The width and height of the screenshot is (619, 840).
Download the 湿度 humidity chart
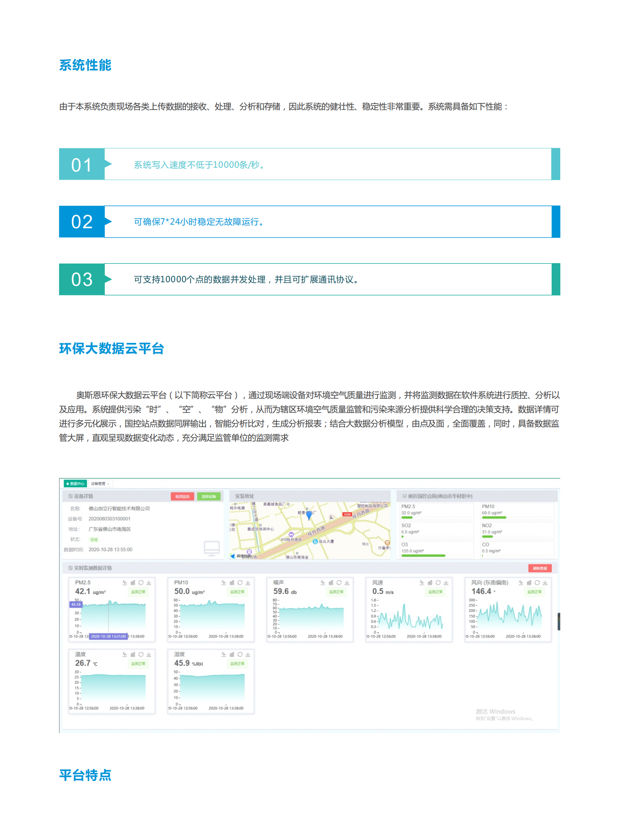click(248, 654)
